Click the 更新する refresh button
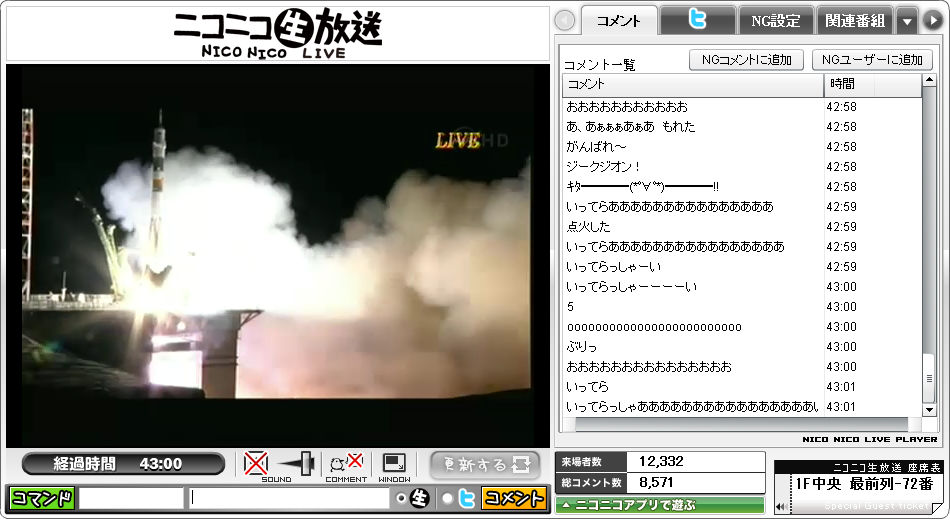 point(485,465)
